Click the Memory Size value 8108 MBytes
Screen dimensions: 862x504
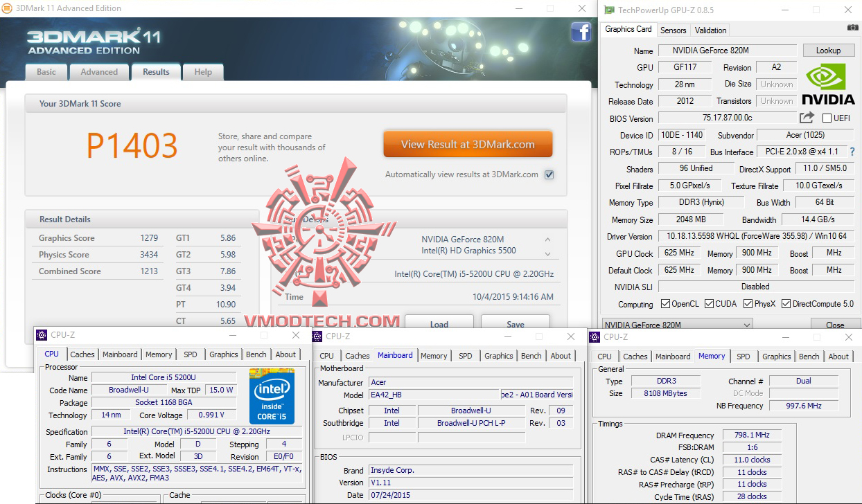point(666,393)
